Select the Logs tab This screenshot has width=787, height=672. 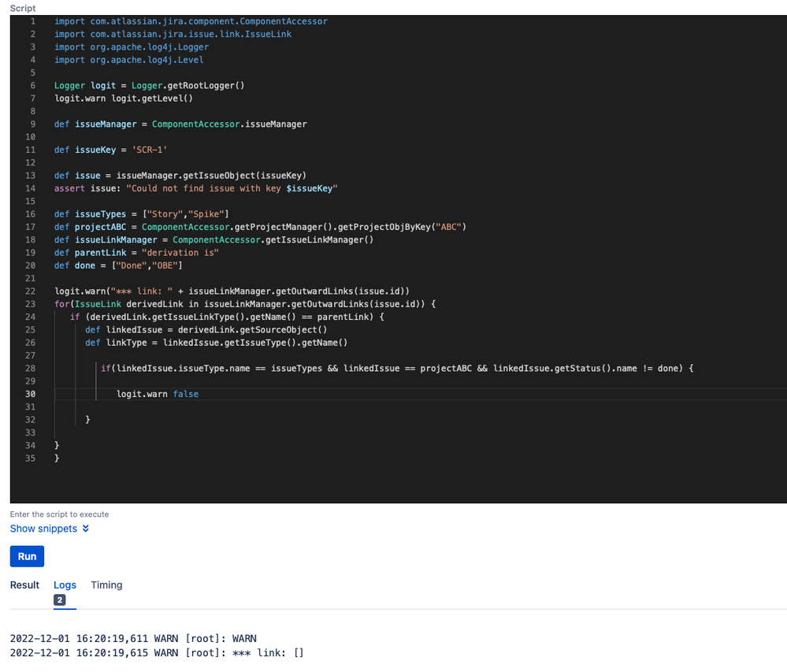(65, 585)
